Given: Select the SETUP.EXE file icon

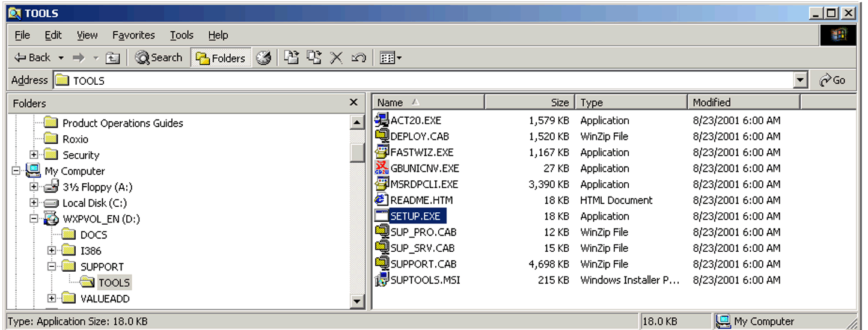Looking at the screenshot, I should 382,216.
